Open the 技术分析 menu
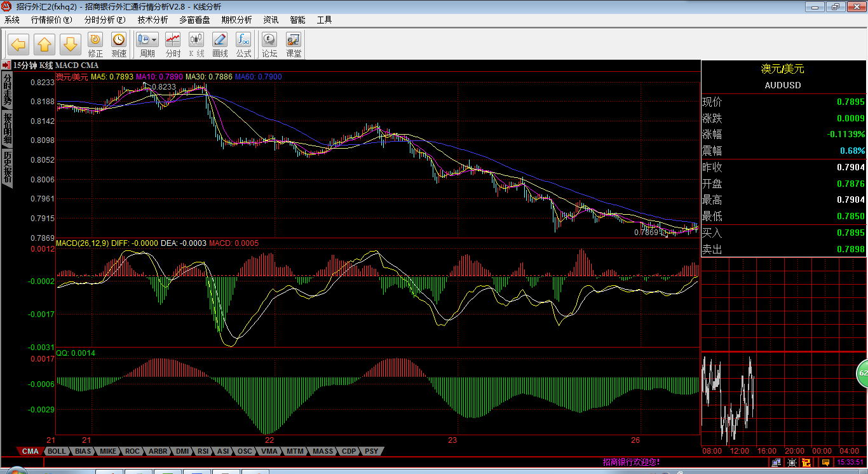Viewport: 868px width, 474px height. 153,20
